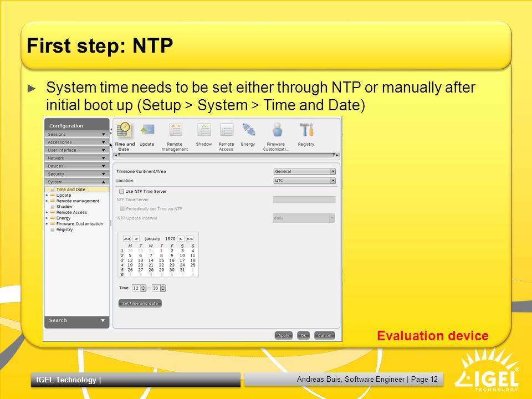The height and width of the screenshot is (399, 532).
Task: Click the Apply button
Action: pyautogui.click(x=284, y=336)
